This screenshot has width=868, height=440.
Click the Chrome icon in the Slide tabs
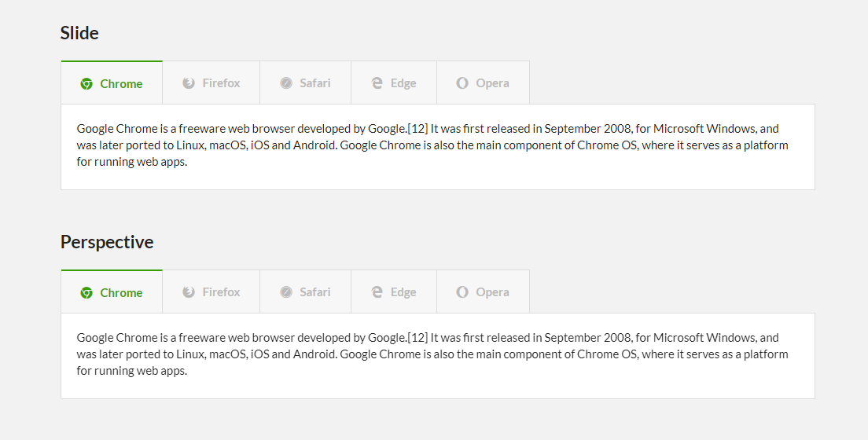tap(86, 84)
